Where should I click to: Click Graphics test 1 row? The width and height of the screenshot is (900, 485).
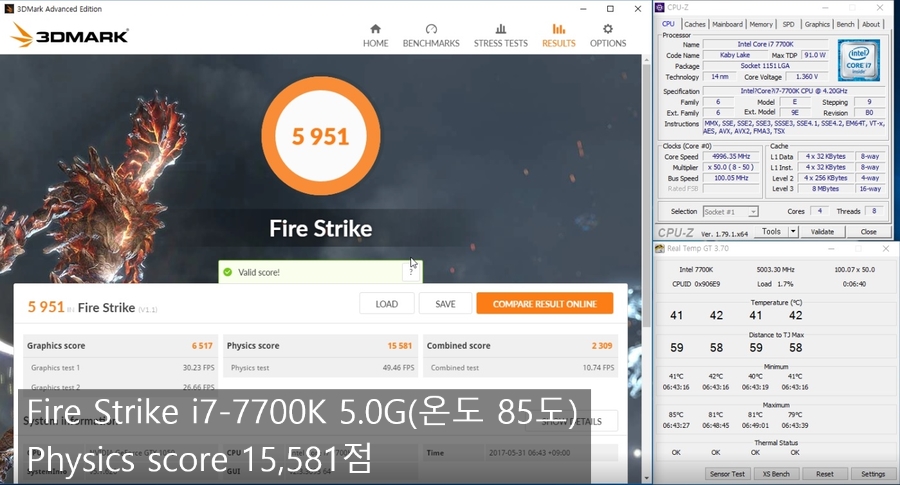(121, 367)
